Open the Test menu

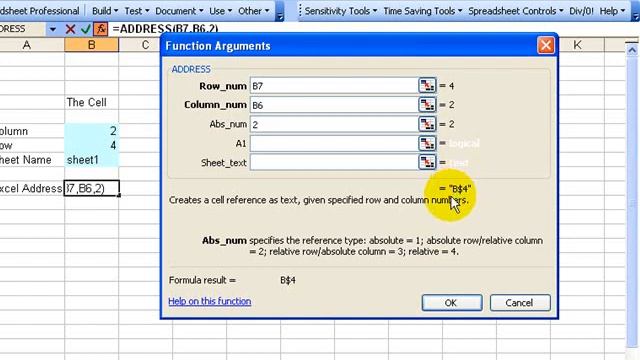tap(137, 11)
